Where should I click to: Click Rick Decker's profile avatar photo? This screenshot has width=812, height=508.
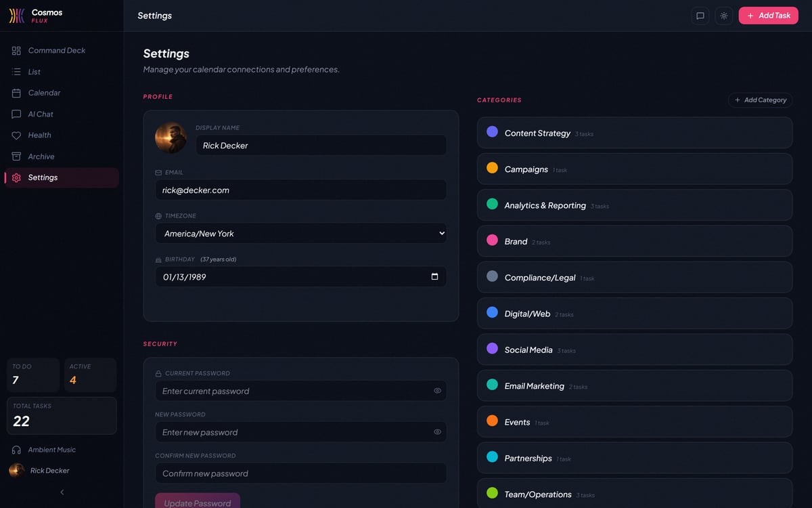point(171,137)
